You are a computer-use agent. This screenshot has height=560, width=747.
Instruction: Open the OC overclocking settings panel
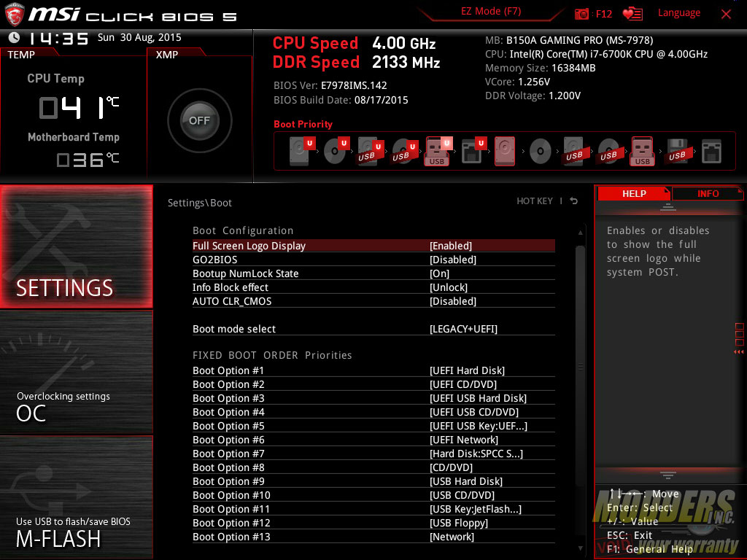77,372
